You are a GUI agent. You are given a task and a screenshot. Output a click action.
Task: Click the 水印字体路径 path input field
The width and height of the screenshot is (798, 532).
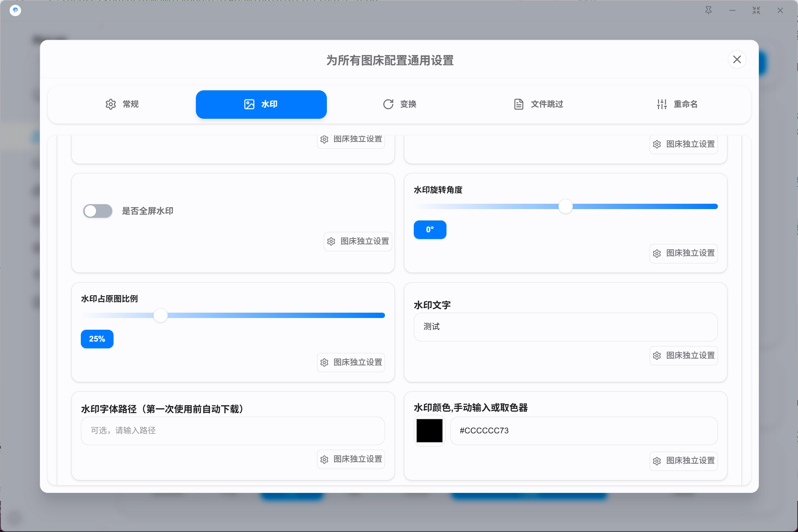click(x=233, y=431)
